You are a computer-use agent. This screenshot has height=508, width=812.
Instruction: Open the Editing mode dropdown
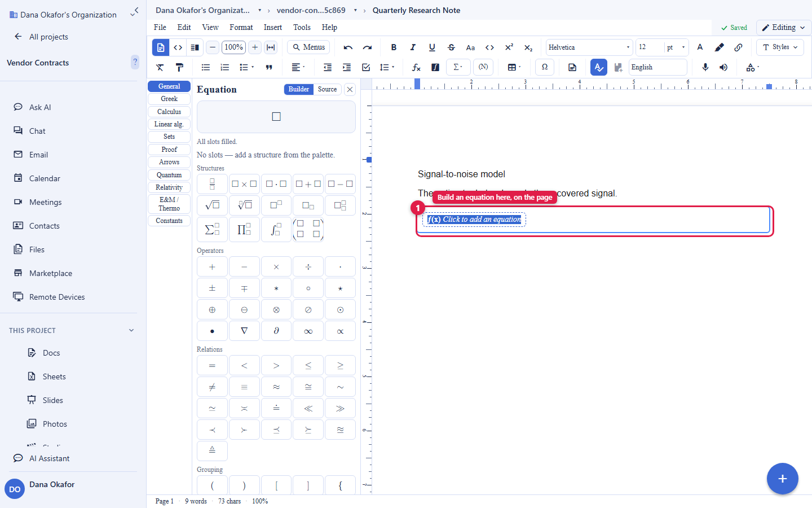[x=784, y=28]
